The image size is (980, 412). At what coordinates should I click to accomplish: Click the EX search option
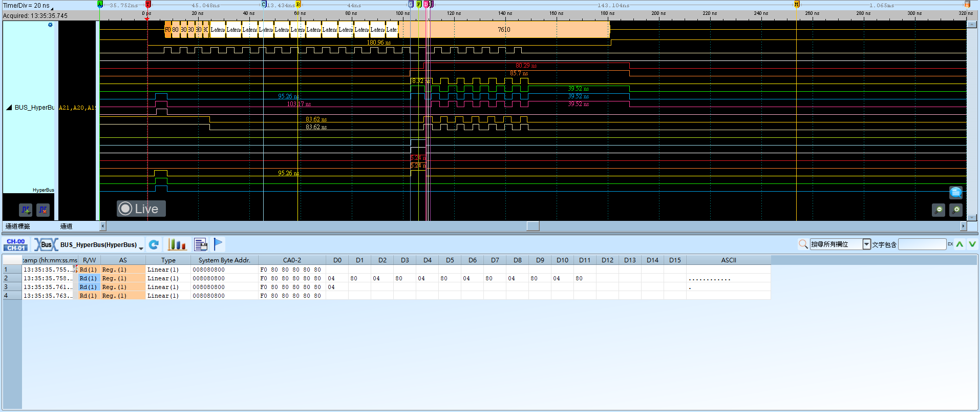pyautogui.click(x=950, y=244)
